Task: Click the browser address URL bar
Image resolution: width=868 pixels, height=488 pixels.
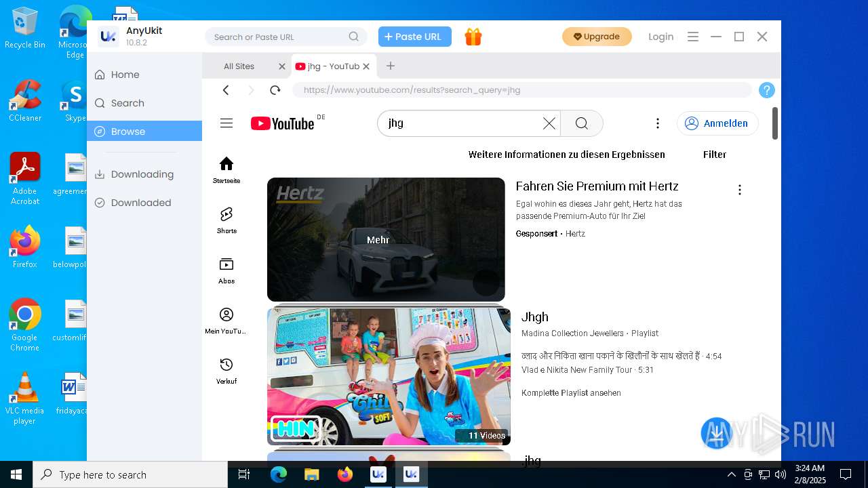Action: 522,90
